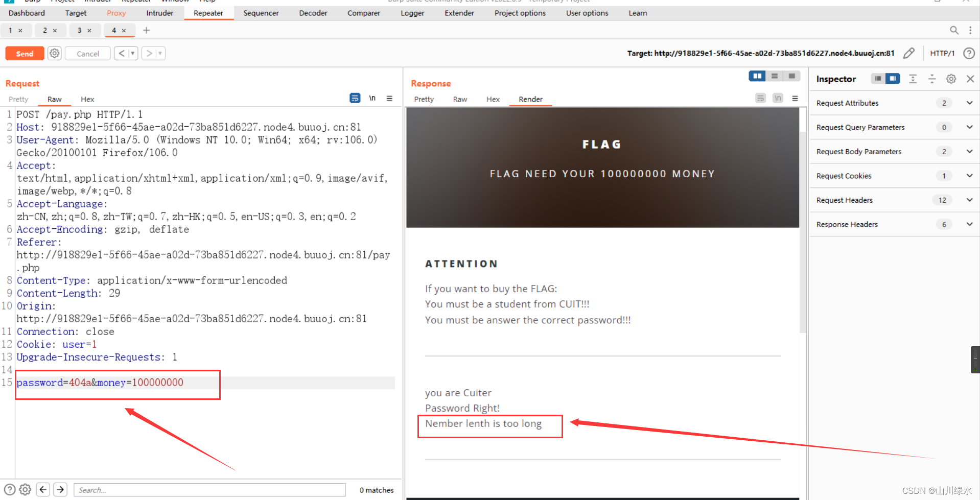Select side-by-side layout view
980x500 pixels.
point(757,76)
